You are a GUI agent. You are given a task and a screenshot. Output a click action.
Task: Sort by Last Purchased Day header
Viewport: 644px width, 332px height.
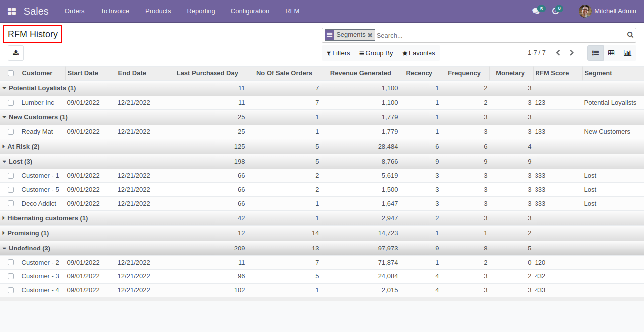pyautogui.click(x=207, y=73)
